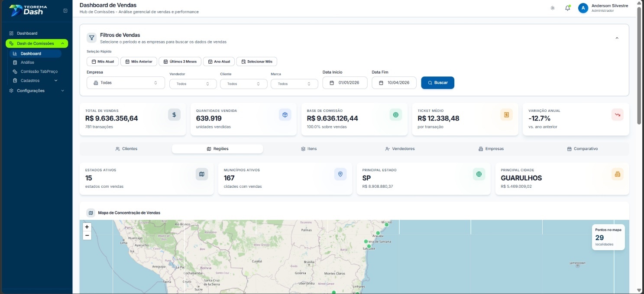Select the Últimos 3 Meses filter
The image size is (644, 294).
point(180,62)
